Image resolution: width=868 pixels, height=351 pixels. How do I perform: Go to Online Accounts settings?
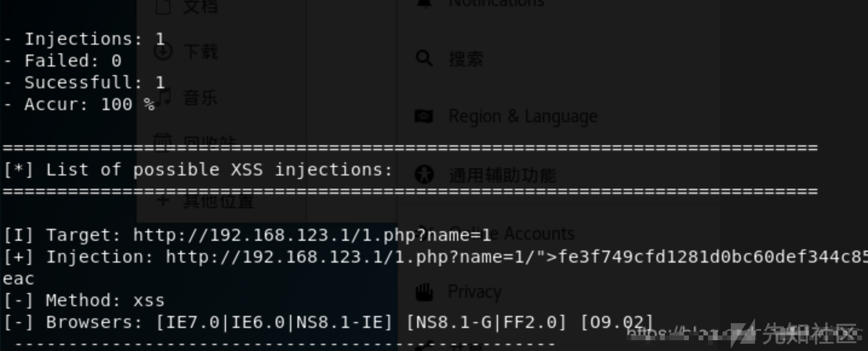pos(532,233)
